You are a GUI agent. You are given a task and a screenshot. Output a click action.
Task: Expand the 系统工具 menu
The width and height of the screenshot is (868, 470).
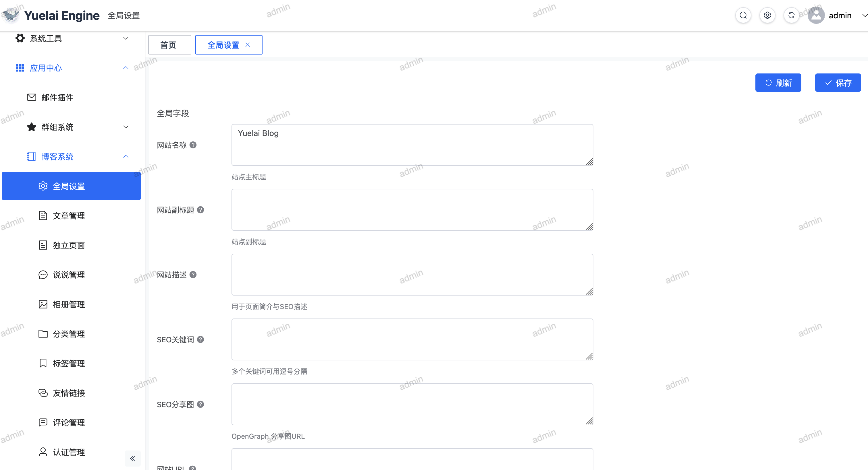72,38
